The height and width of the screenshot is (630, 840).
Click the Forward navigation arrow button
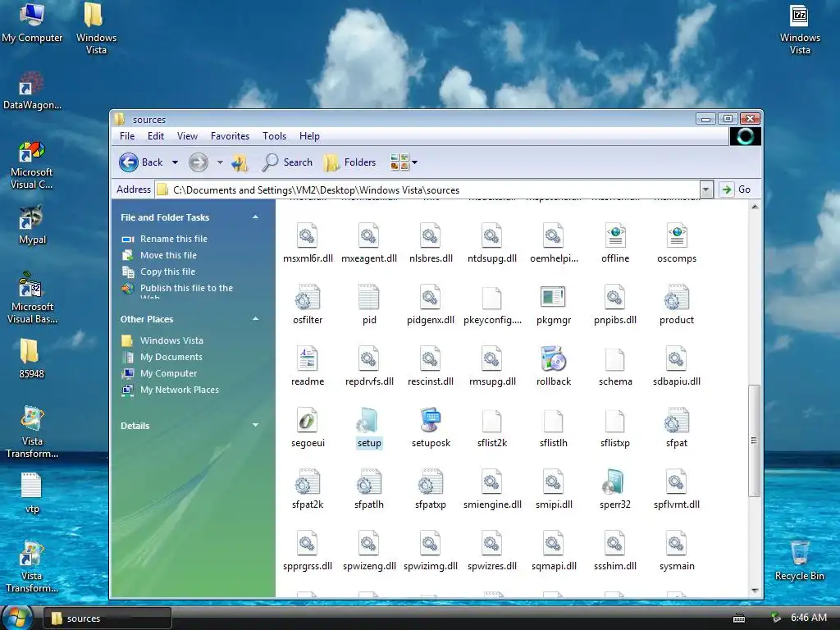pyautogui.click(x=199, y=162)
